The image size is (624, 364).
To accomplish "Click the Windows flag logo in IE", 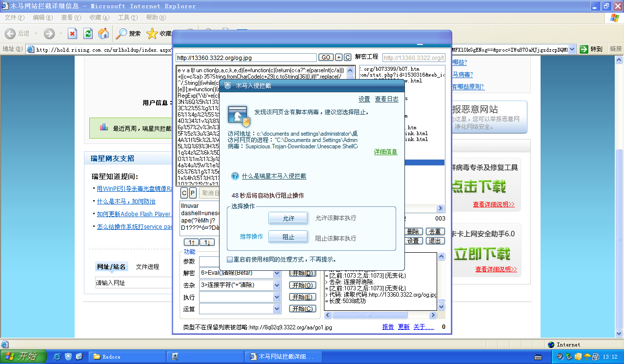I will coord(614,18).
